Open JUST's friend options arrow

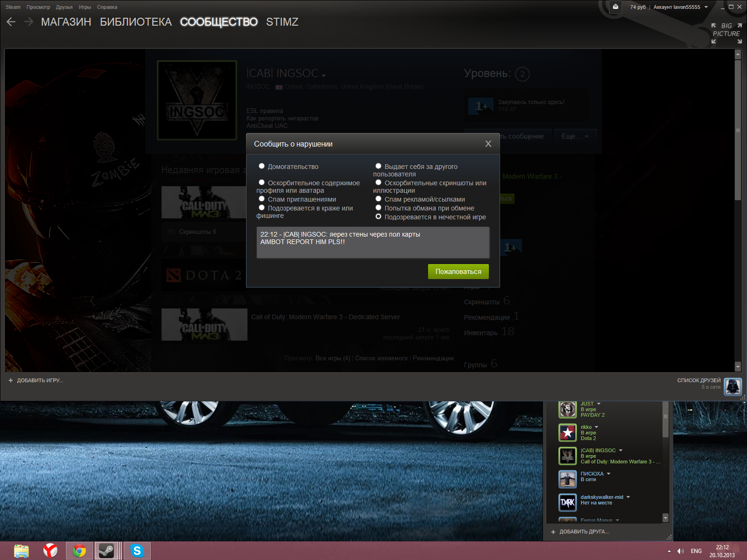tap(599, 404)
